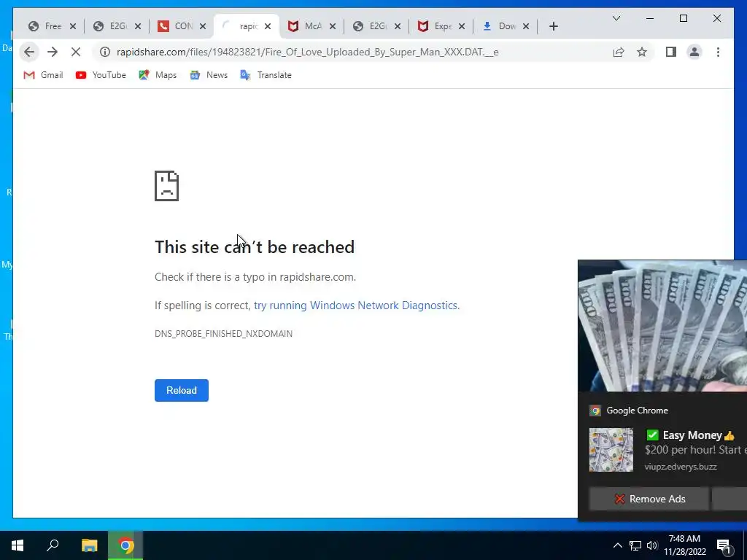Open network status tray icon
This screenshot has width=747, height=560.
[x=635, y=545]
